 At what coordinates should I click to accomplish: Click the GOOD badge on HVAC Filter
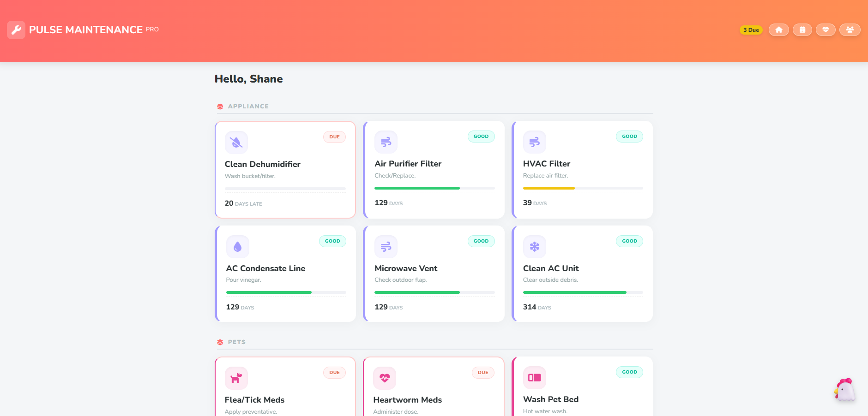click(x=629, y=137)
